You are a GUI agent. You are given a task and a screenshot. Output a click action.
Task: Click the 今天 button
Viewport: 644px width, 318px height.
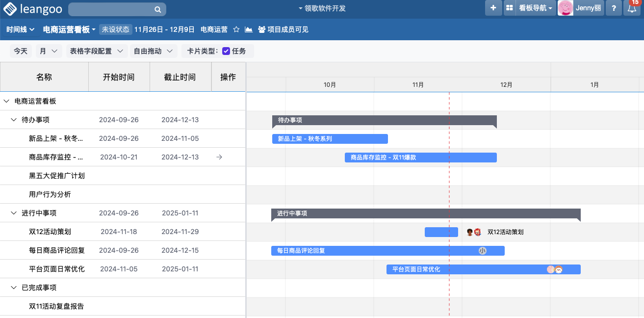tap(21, 51)
